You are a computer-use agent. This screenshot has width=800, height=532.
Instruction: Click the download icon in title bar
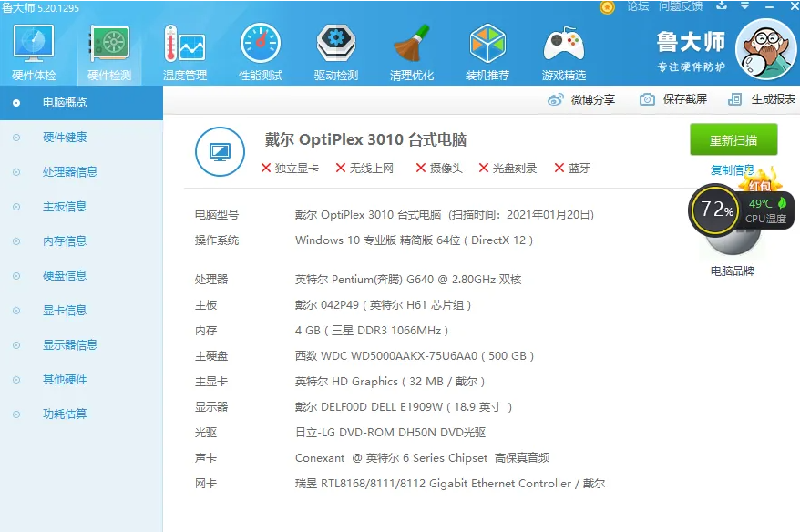coord(722,5)
